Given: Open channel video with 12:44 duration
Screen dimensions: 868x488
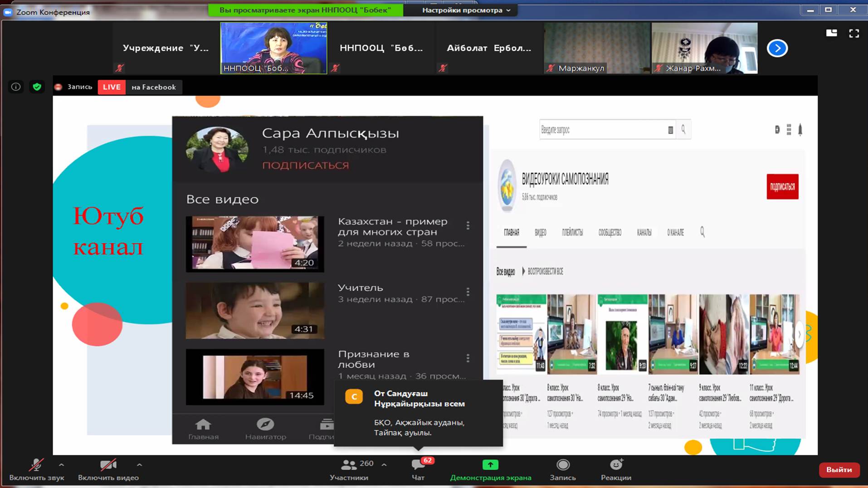Looking at the screenshot, I should [x=775, y=334].
